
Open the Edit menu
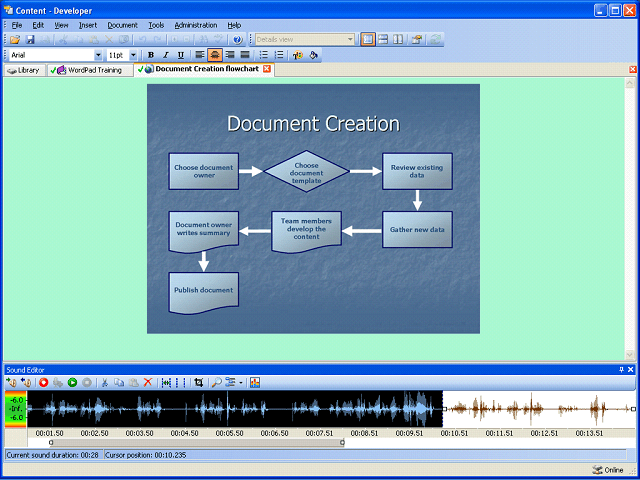pyautogui.click(x=38, y=25)
